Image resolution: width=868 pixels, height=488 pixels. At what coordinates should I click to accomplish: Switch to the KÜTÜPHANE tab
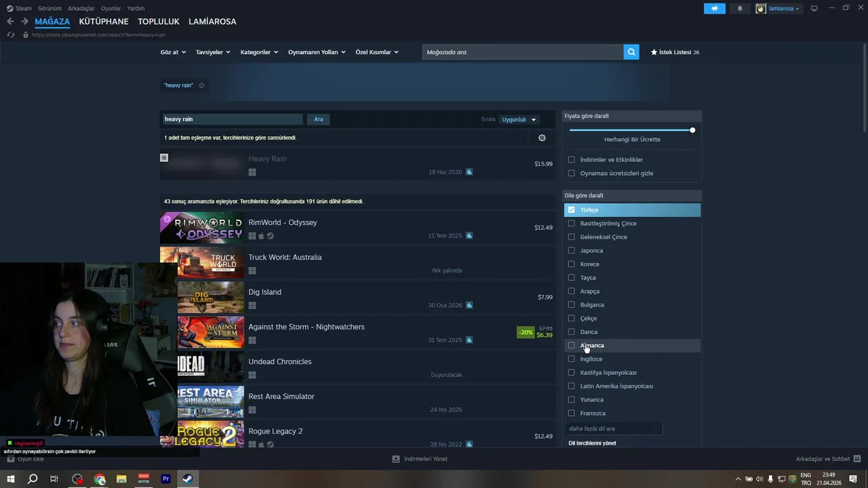[104, 22]
